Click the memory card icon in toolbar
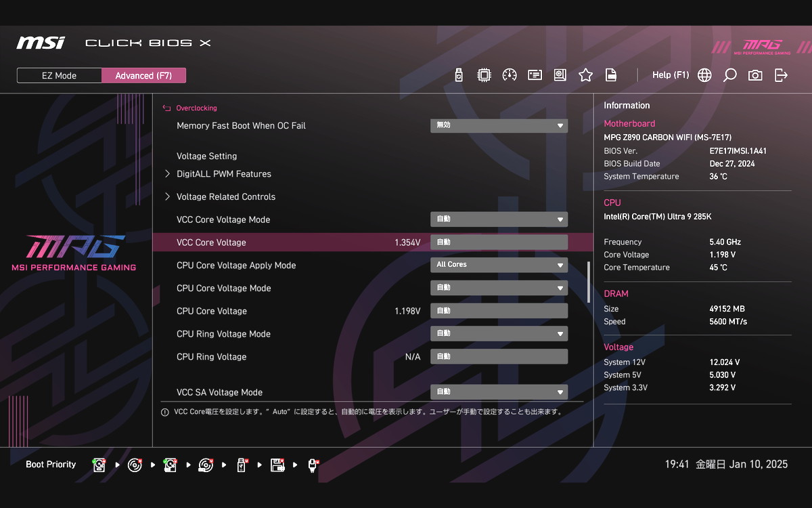Image resolution: width=812 pixels, height=508 pixels. [535, 75]
